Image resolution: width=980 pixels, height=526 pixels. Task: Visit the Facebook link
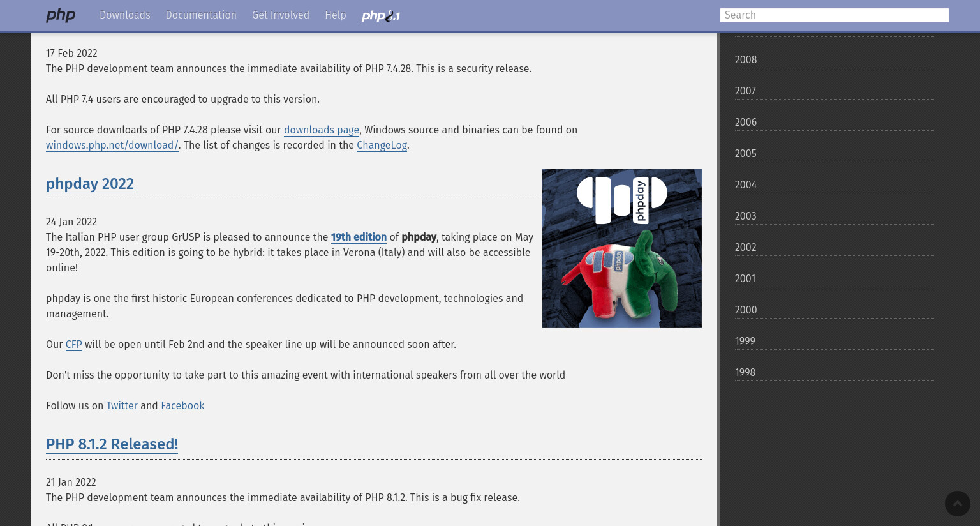pyautogui.click(x=182, y=405)
